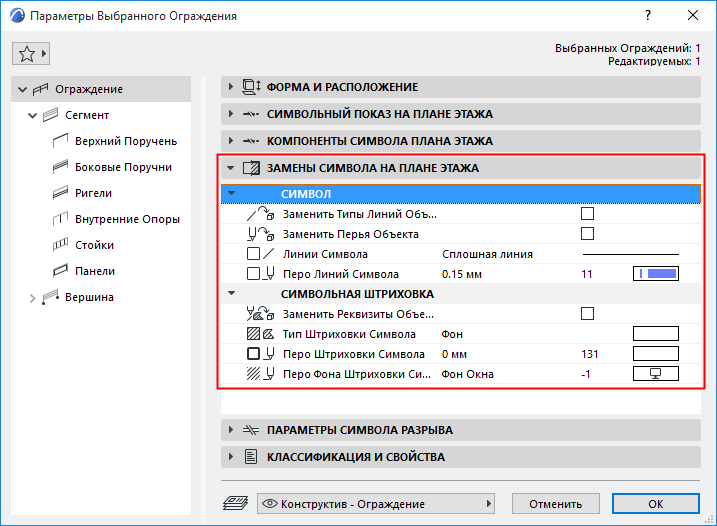Click the Панели panel icon
Viewport: 717px width, 526px height.
(x=60, y=271)
